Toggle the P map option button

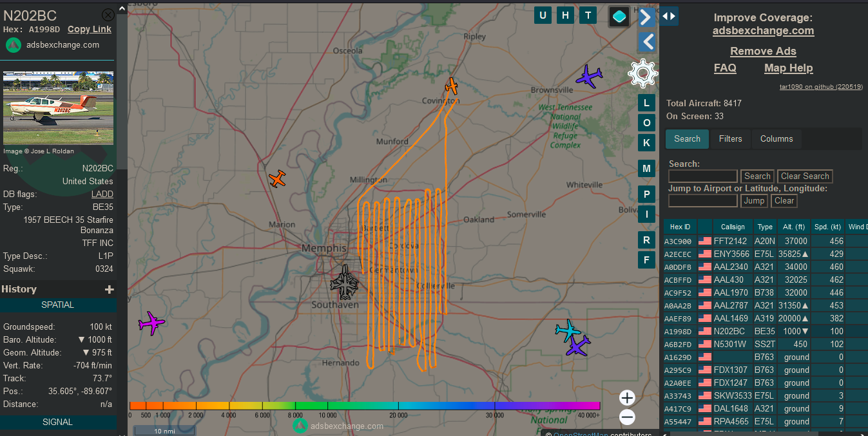647,194
